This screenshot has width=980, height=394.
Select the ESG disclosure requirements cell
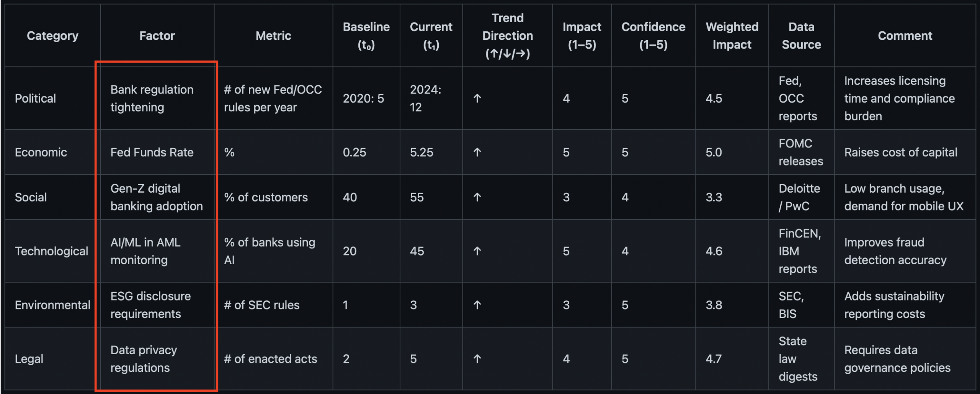coord(150,305)
